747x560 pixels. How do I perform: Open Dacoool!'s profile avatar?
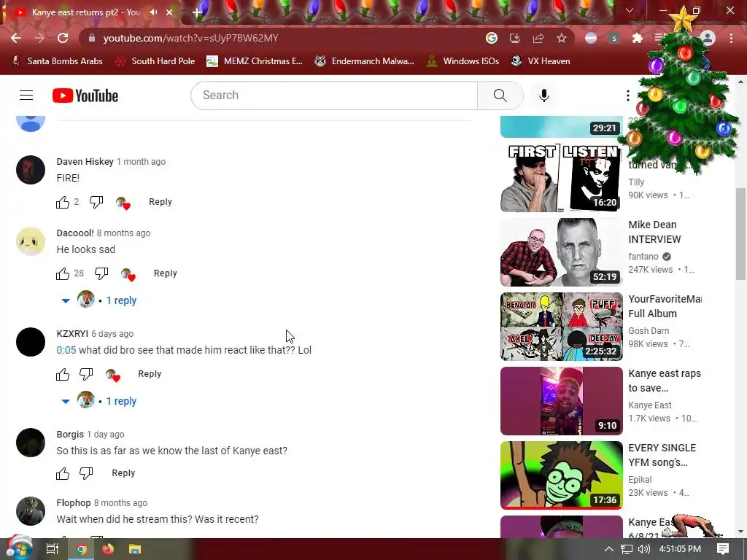point(31,241)
